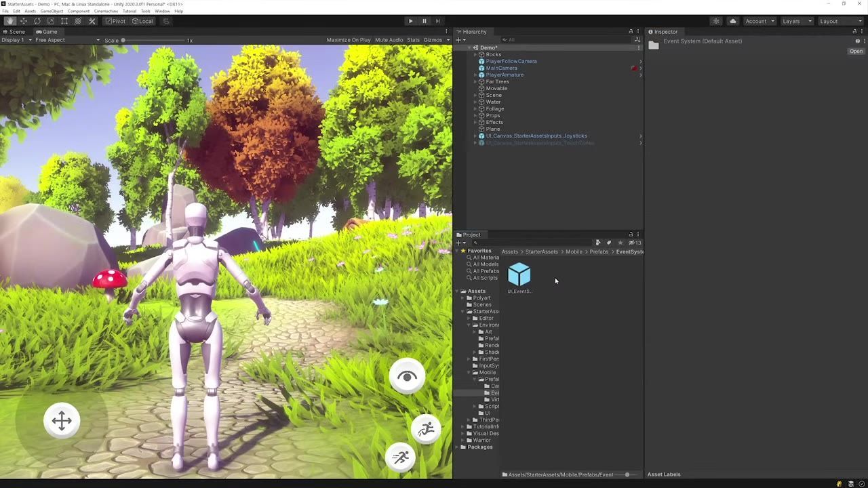Open the Layout dropdown
The height and width of the screenshot is (488, 868).
(x=840, y=21)
